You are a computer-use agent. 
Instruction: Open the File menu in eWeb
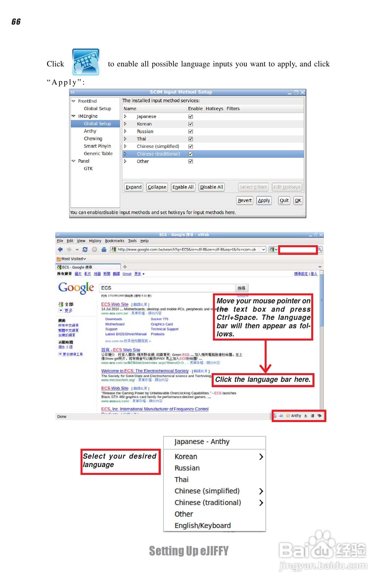(60, 241)
